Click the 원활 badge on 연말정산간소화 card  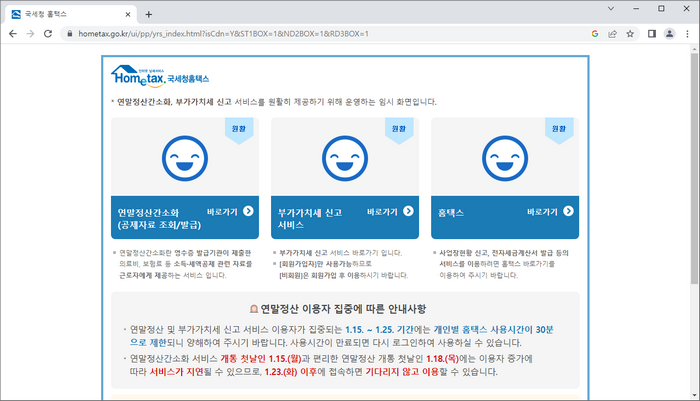pos(239,129)
